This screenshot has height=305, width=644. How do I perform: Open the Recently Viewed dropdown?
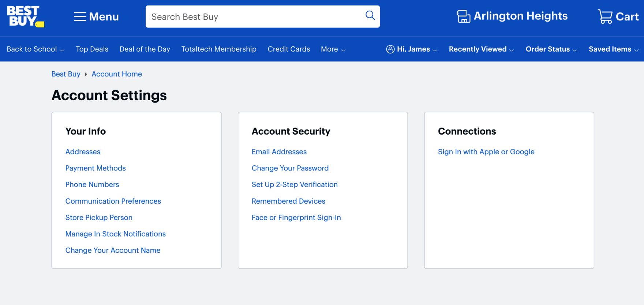point(481,49)
